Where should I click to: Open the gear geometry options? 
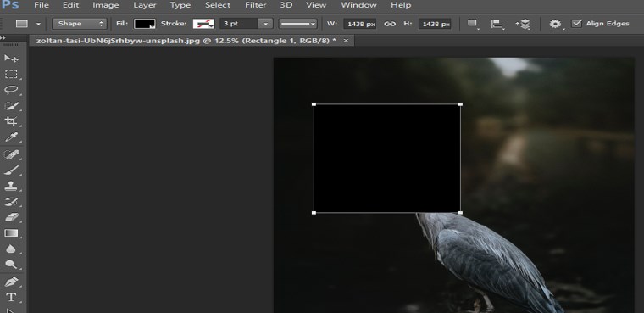[x=556, y=25]
